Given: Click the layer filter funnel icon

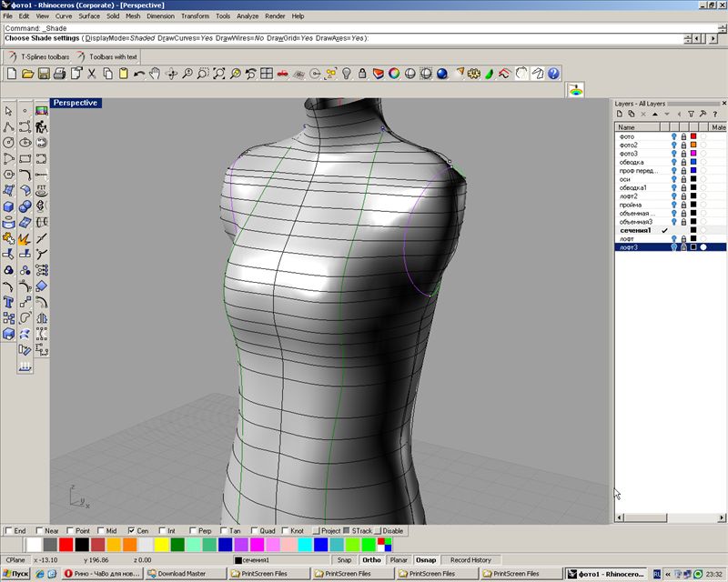Looking at the screenshot, I should 690,115.
